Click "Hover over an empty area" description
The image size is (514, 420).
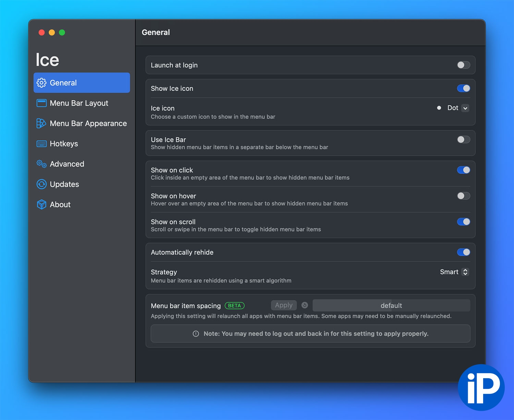pyautogui.click(x=249, y=203)
